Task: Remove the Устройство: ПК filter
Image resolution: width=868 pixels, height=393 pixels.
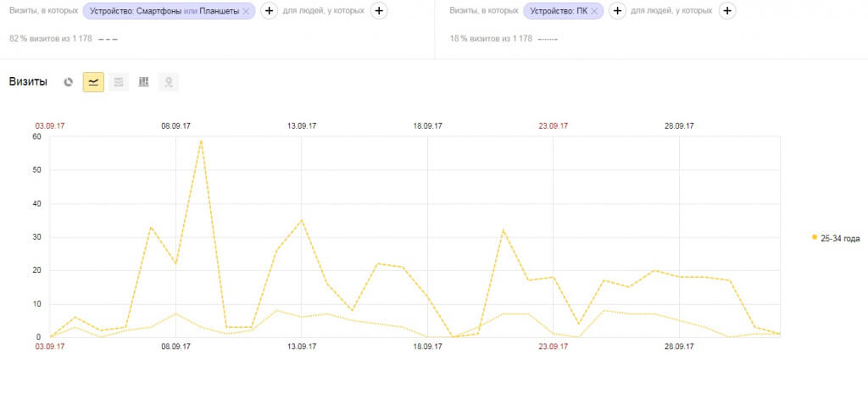Action: tap(595, 11)
